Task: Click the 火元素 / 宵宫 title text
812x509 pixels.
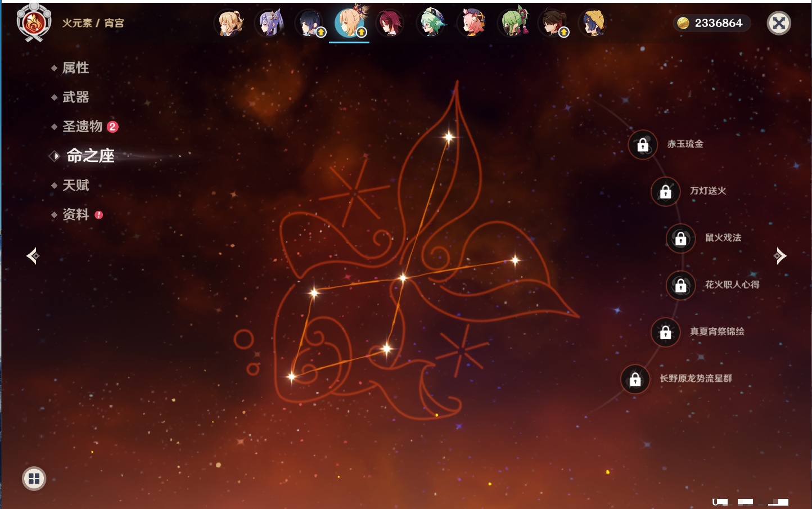Action: click(93, 23)
